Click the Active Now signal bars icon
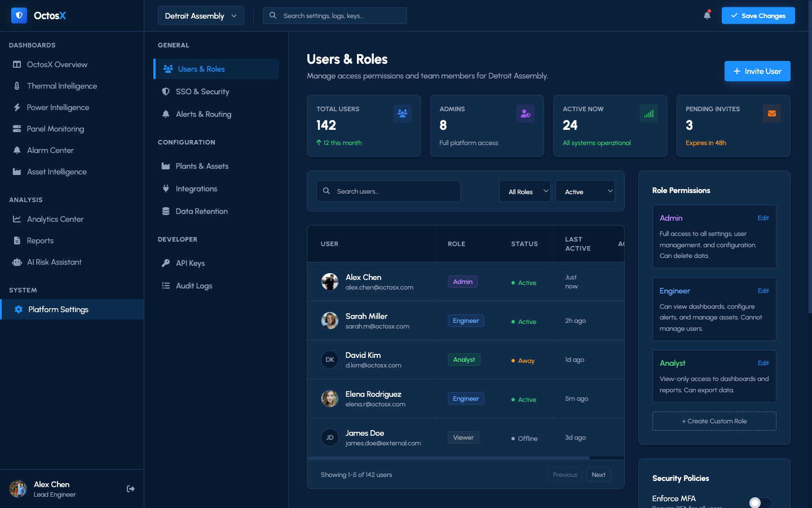The image size is (812, 508). [x=648, y=113]
